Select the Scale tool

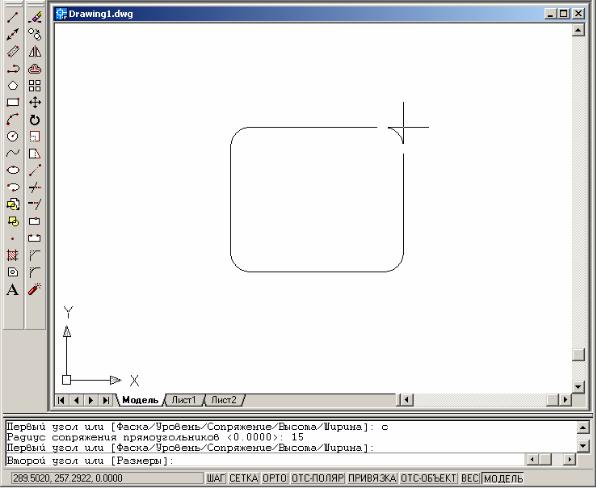coord(35,136)
